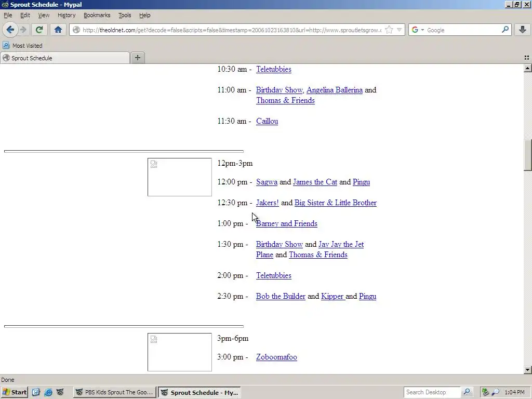Click the 1:04 PM system clock
This screenshot has height=399, width=532.
pyautogui.click(x=514, y=392)
